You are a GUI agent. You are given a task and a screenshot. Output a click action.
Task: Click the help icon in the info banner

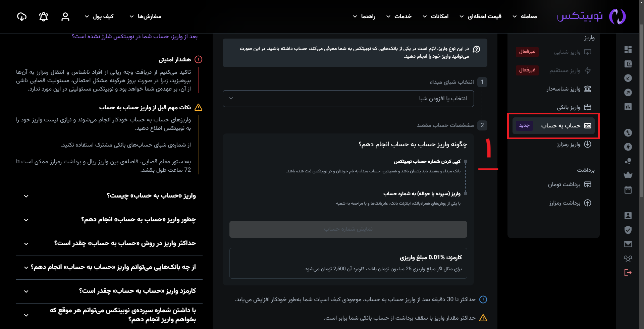pyautogui.click(x=476, y=49)
